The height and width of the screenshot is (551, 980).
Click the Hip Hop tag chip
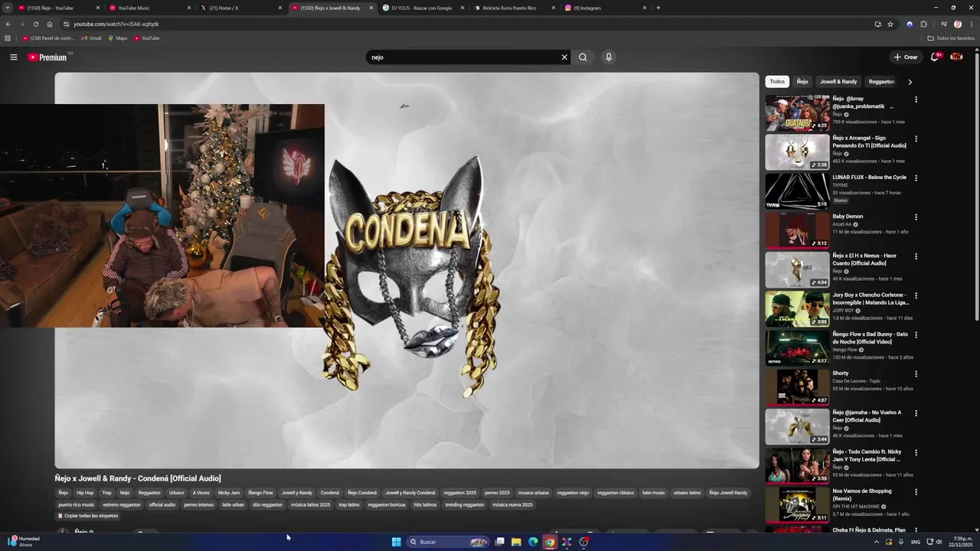coord(85,493)
